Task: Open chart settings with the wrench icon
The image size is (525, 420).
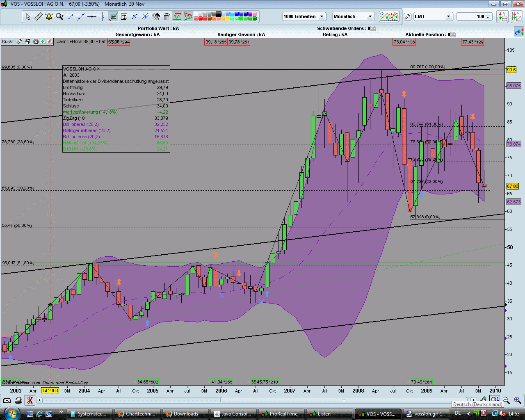Action: (x=156, y=16)
